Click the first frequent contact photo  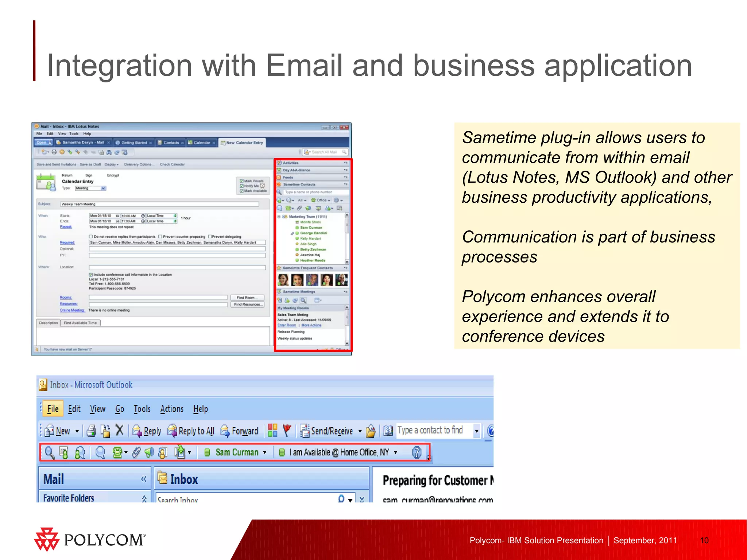pyautogui.click(x=283, y=280)
